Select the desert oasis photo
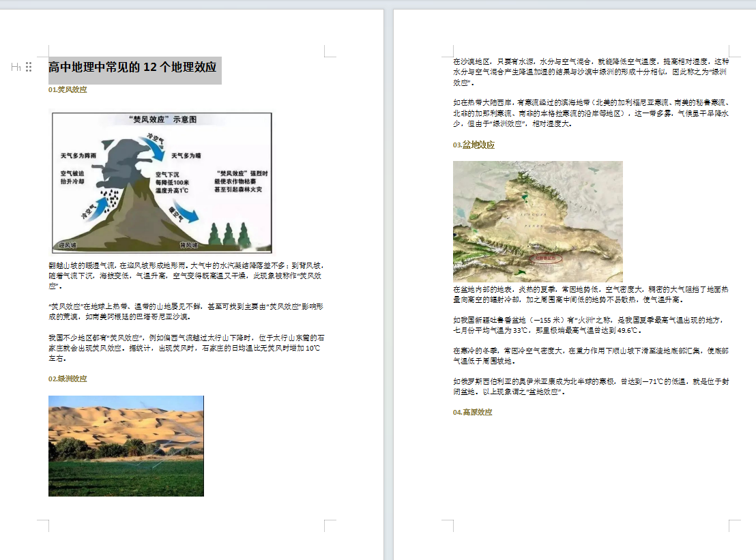This screenshot has height=560, width=756. (126, 446)
